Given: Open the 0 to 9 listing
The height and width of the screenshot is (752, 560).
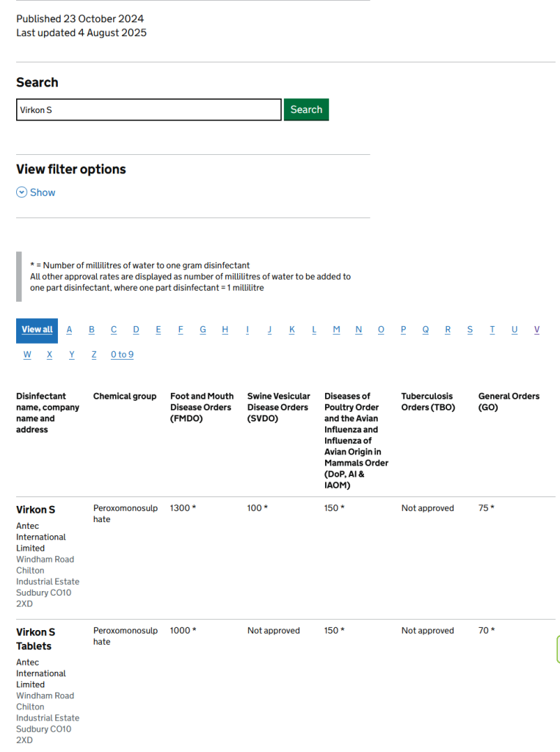Looking at the screenshot, I should pos(122,355).
